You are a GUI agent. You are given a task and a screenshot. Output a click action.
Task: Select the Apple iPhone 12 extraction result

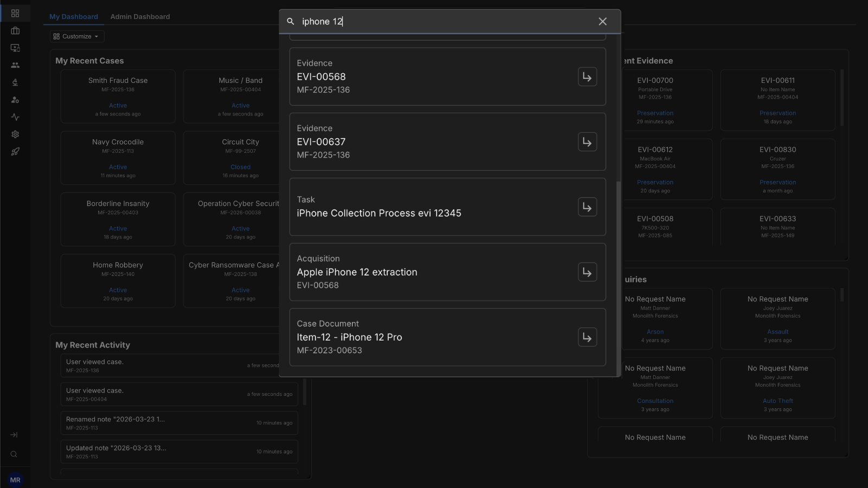(448, 272)
